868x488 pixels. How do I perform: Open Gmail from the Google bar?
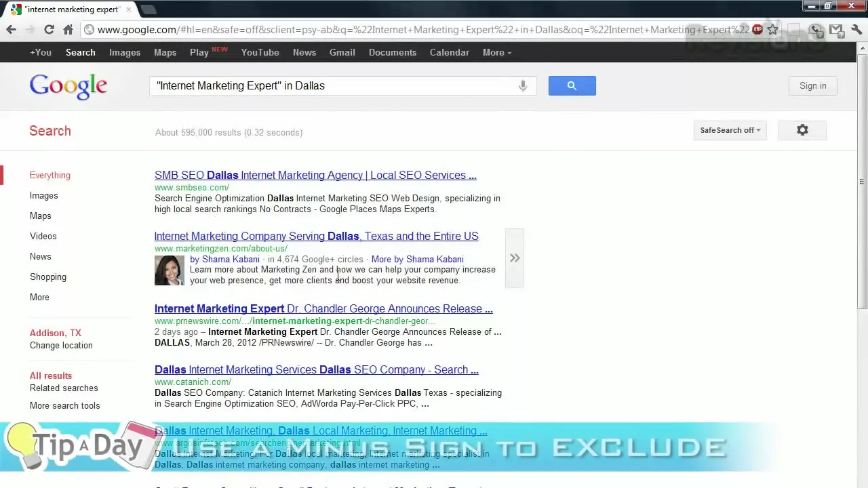click(x=342, y=52)
